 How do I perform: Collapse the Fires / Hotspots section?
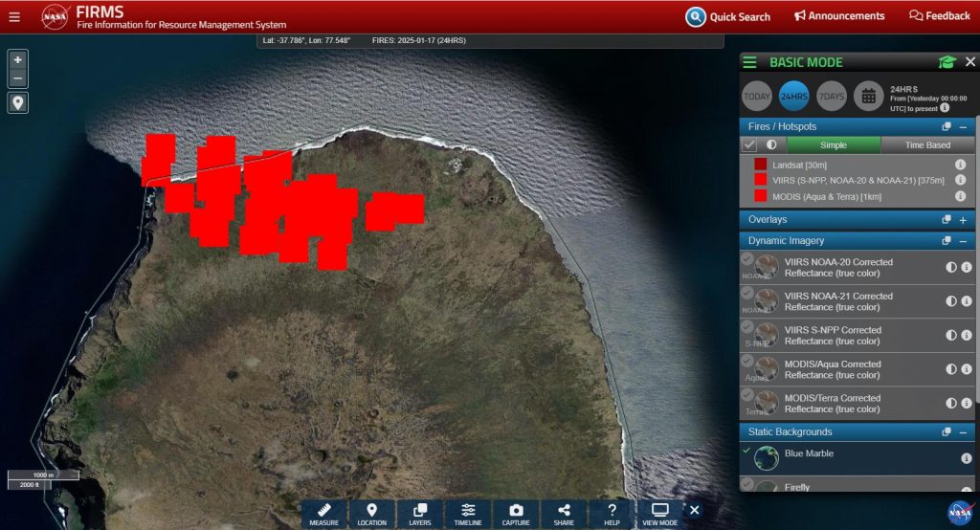tap(963, 127)
